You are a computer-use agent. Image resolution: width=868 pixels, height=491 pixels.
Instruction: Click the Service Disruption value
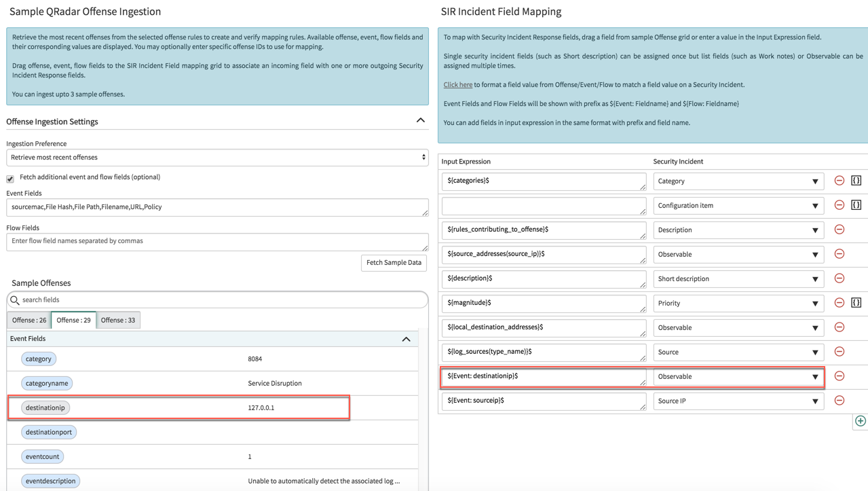(275, 383)
